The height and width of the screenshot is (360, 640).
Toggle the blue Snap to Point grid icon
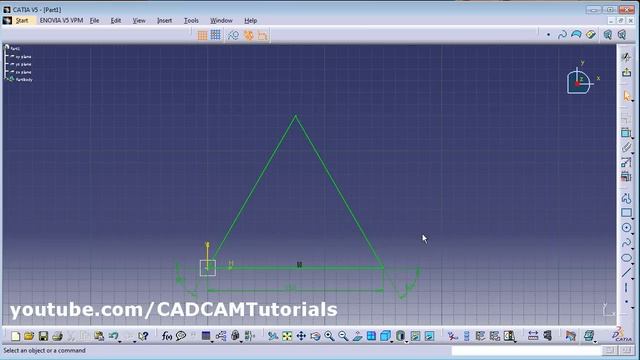click(x=216, y=35)
